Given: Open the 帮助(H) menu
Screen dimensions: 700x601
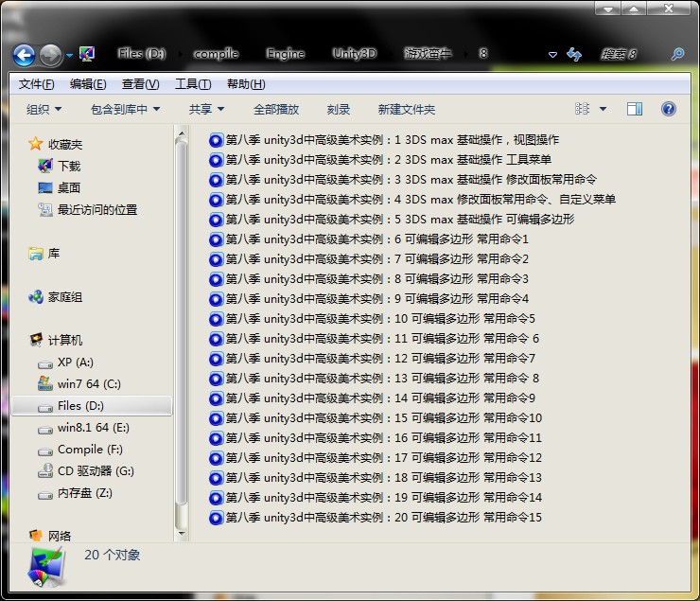Looking at the screenshot, I should click(x=246, y=84).
